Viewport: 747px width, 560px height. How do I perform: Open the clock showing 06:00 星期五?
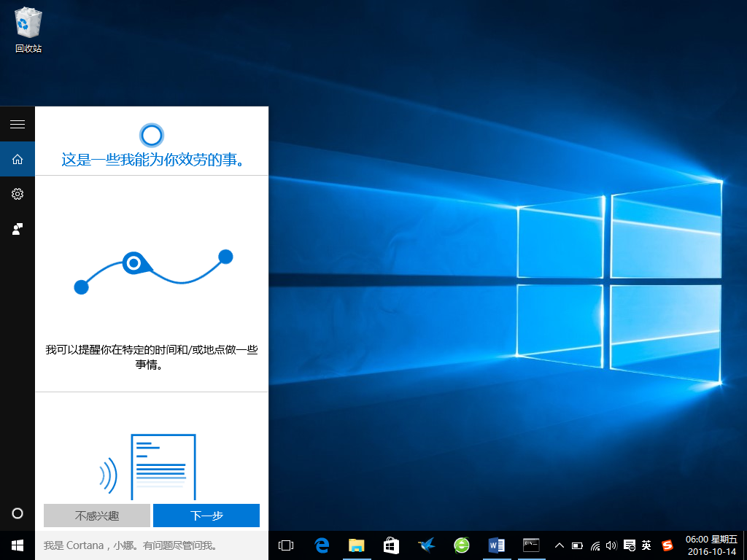point(711,545)
